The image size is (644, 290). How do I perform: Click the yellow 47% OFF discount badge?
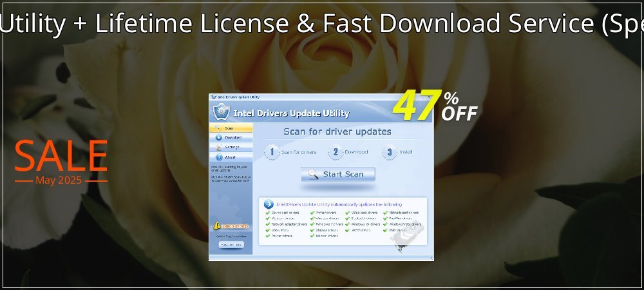pyautogui.click(x=435, y=105)
